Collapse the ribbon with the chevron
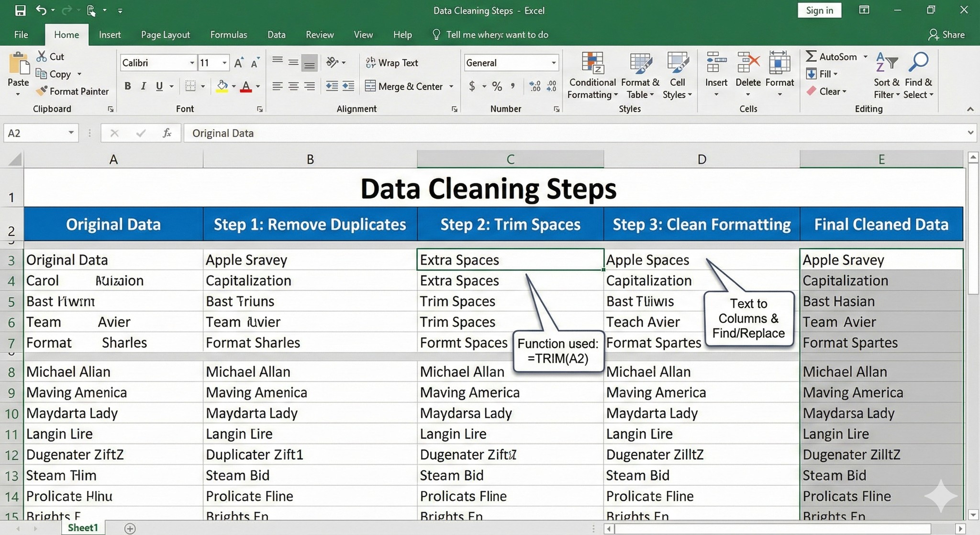The height and width of the screenshot is (535, 980). [x=970, y=109]
